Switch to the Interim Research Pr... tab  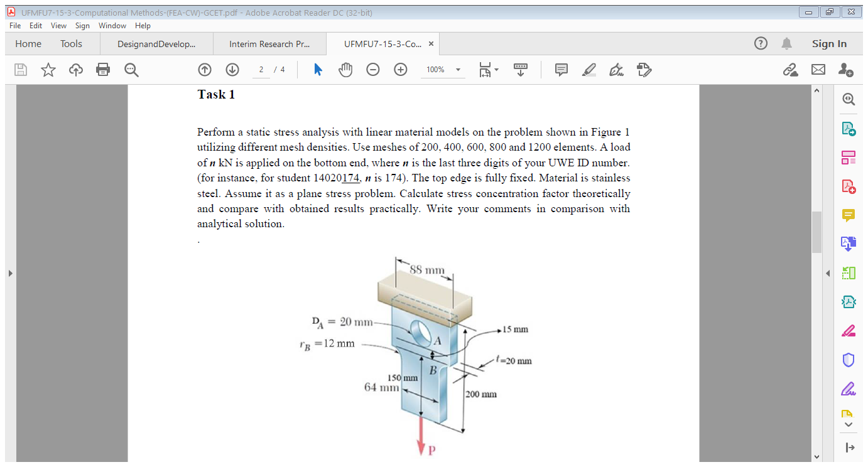coord(269,44)
